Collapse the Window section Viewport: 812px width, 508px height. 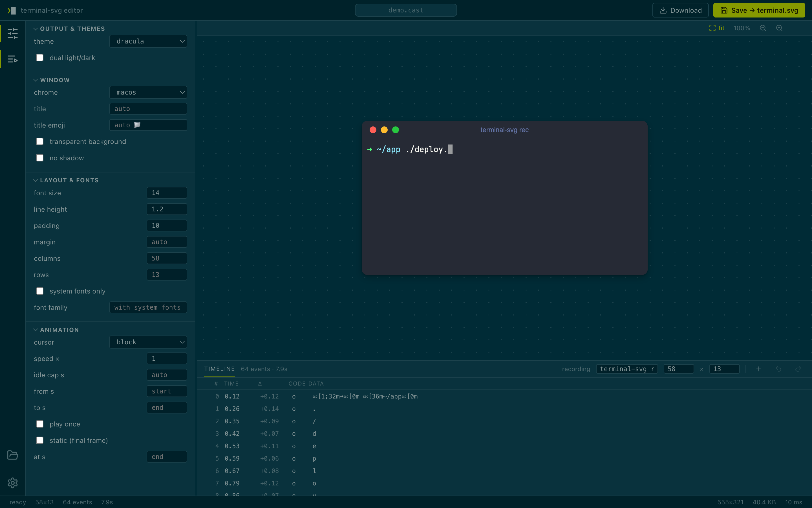tap(52, 80)
